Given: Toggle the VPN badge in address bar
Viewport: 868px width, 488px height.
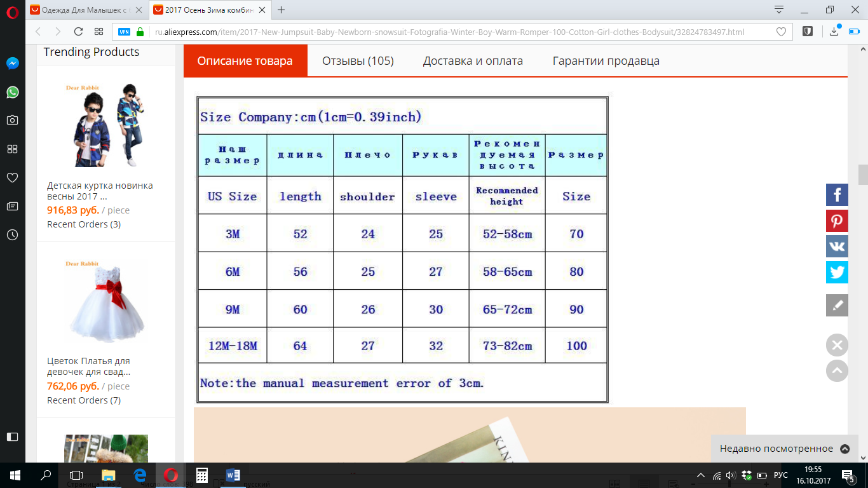Looking at the screenshot, I should pyautogui.click(x=124, y=32).
